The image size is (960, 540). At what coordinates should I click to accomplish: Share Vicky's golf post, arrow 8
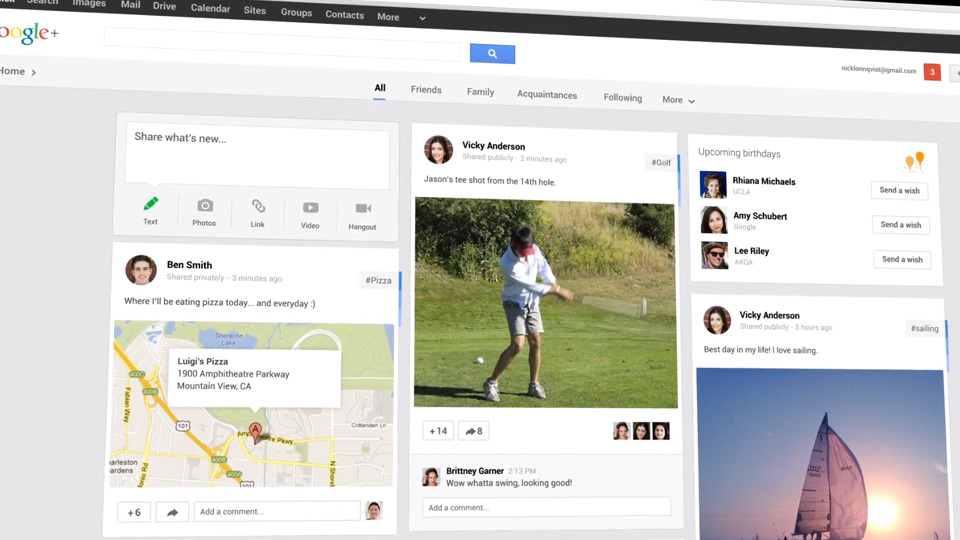[474, 431]
